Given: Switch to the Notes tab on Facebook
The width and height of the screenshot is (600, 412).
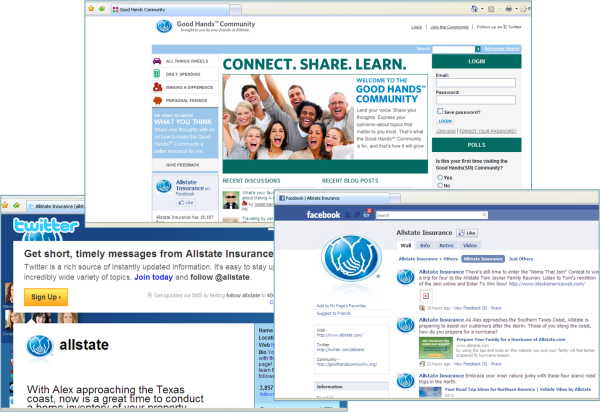Looking at the screenshot, I should 446,245.
